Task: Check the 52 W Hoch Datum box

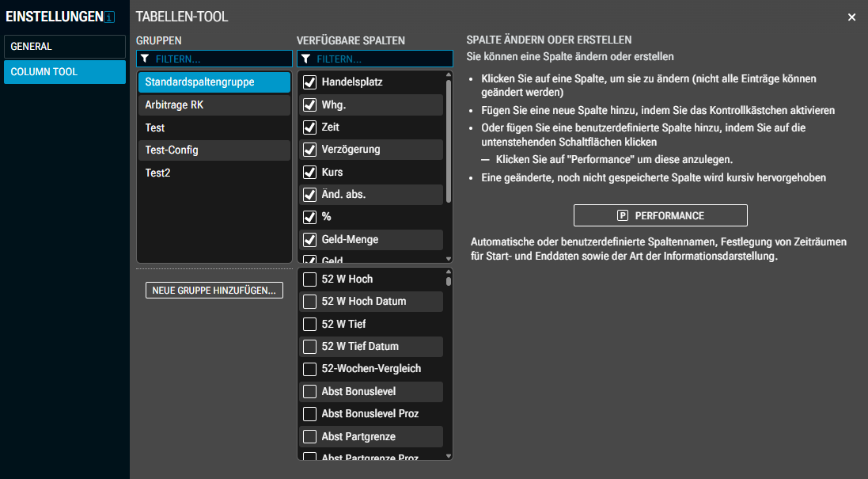Action: pyautogui.click(x=310, y=301)
